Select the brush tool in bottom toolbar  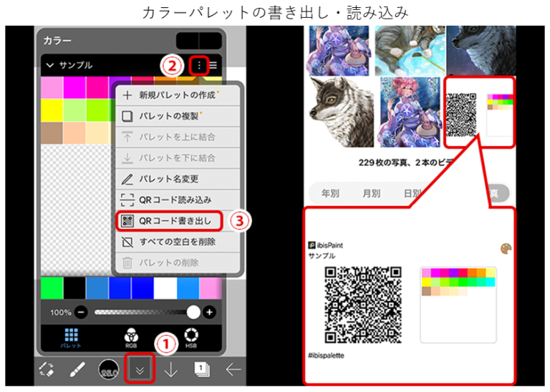tap(77, 369)
